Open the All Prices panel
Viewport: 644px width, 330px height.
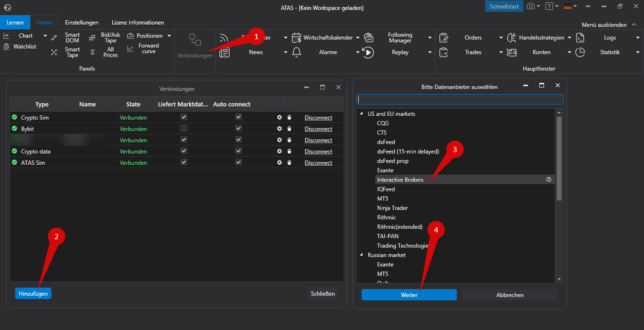point(105,52)
